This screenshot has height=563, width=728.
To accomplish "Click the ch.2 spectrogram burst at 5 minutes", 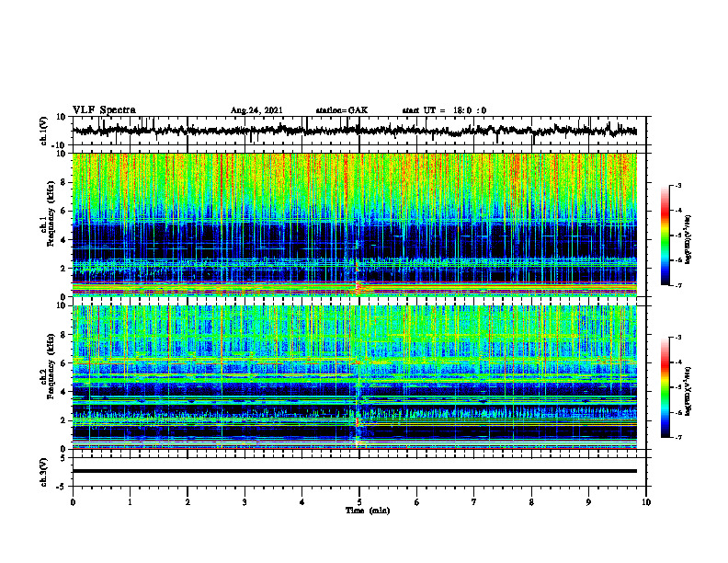I will pyautogui.click(x=358, y=420).
